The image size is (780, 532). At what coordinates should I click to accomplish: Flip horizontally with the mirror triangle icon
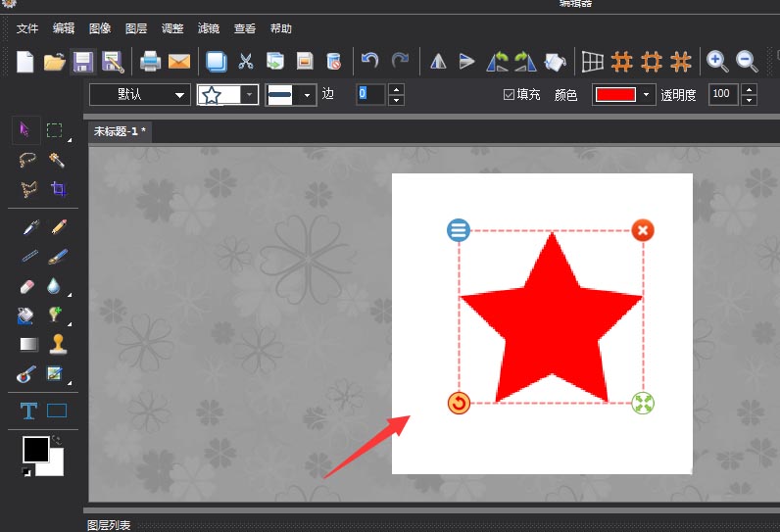point(438,61)
